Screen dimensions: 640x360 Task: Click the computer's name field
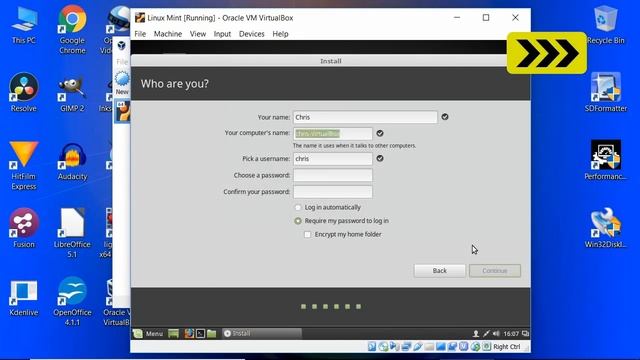333,133
